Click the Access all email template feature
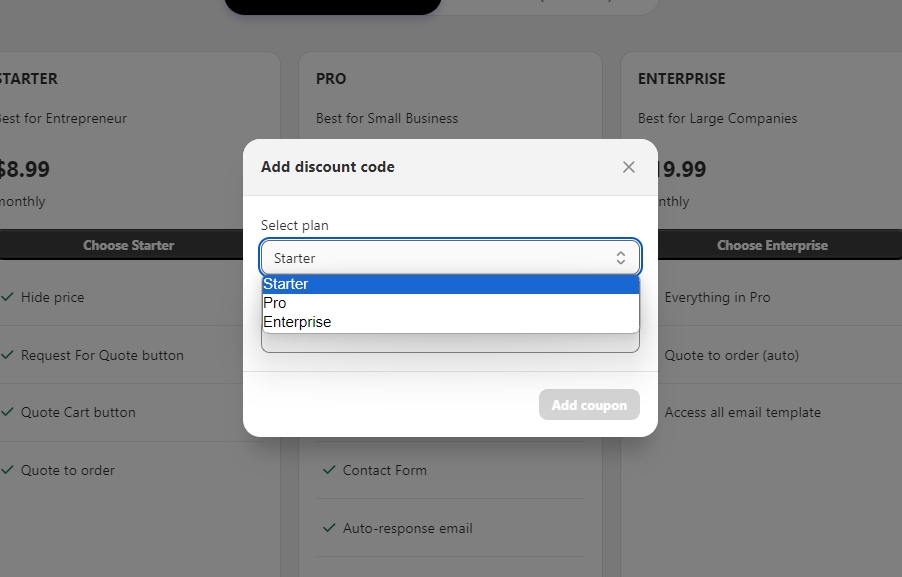 pos(742,412)
